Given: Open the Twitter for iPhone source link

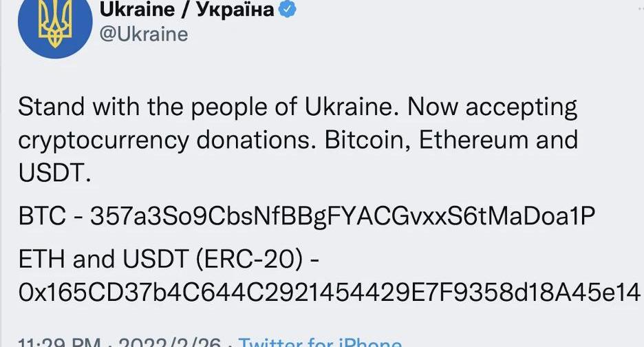Looking at the screenshot, I should coord(319,342).
